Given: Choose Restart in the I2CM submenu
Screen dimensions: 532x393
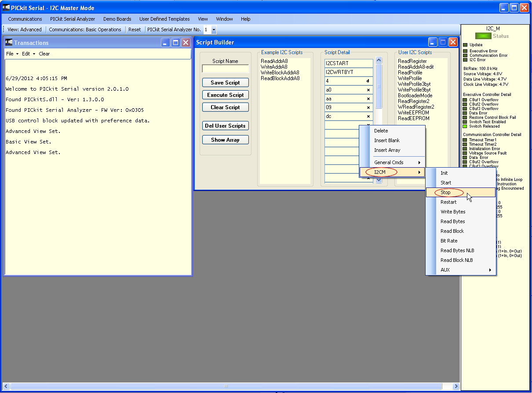Looking at the screenshot, I should 461,202.
